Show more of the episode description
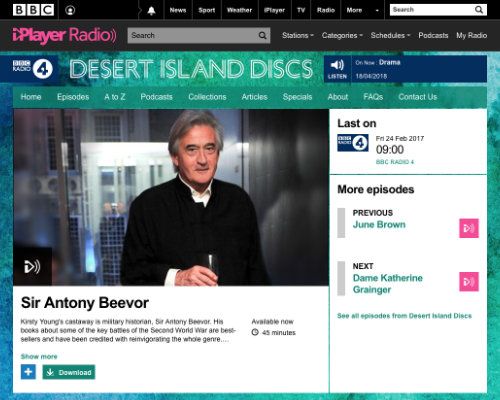 [x=39, y=356]
